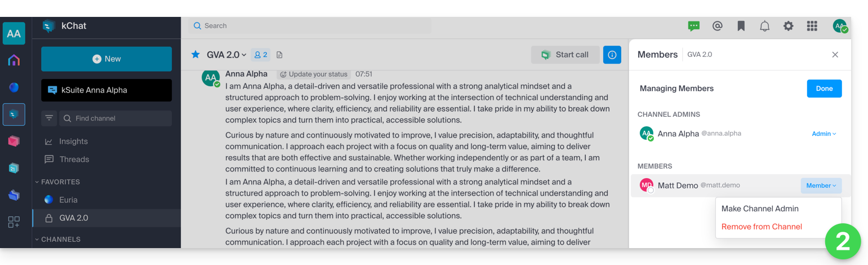Viewport: 868px width, 265px height.
Task: Open Anna Alpha's Admin role dropdown
Action: 824,134
